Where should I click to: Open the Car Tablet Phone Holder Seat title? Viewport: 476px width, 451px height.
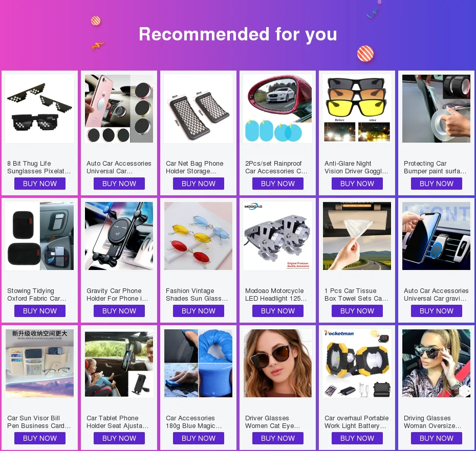pyautogui.click(x=118, y=422)
